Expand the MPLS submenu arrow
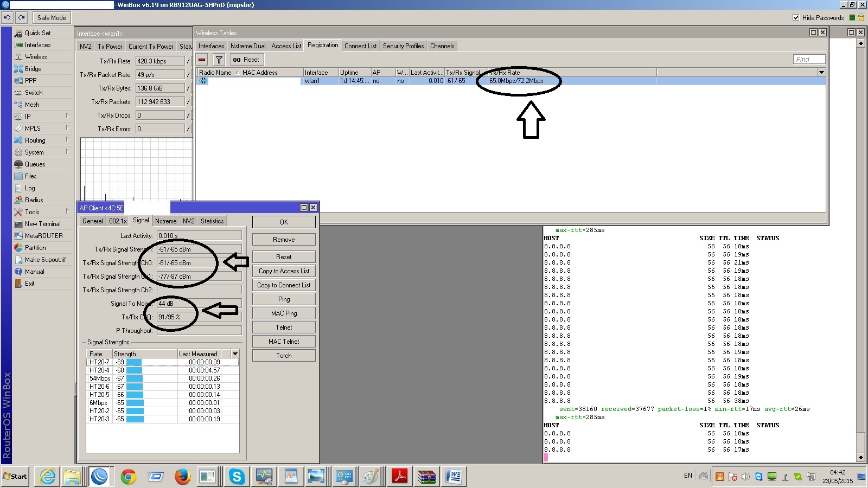 coord(67,128)
